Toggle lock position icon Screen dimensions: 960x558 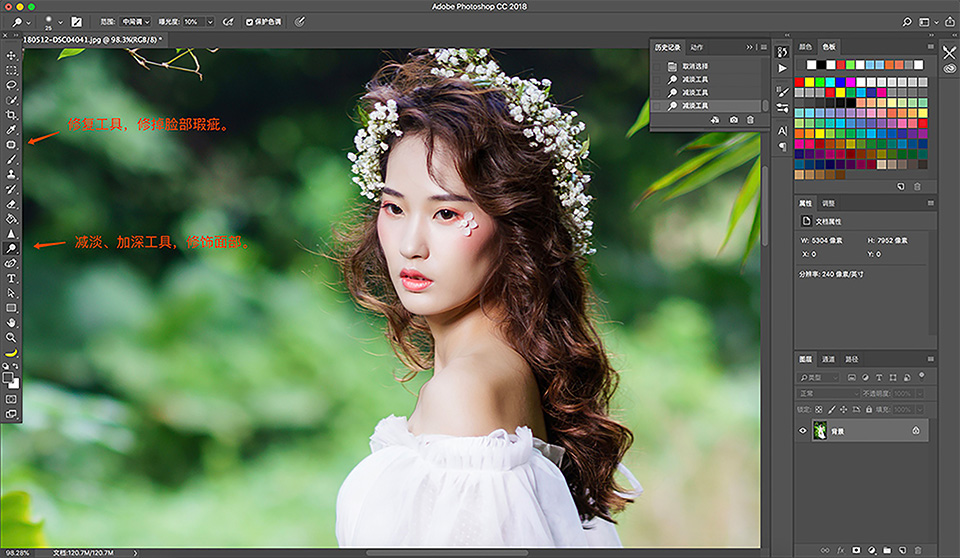tap(844, 409)
